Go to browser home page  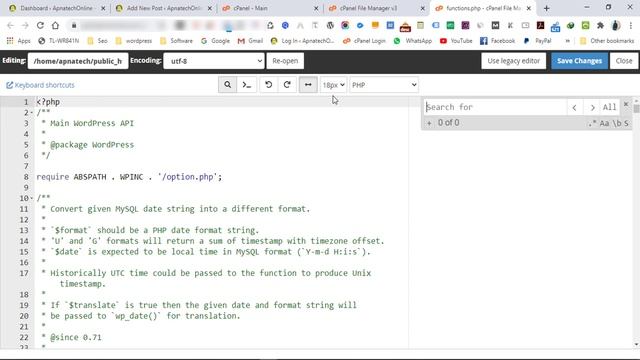[x=55, y=25]
